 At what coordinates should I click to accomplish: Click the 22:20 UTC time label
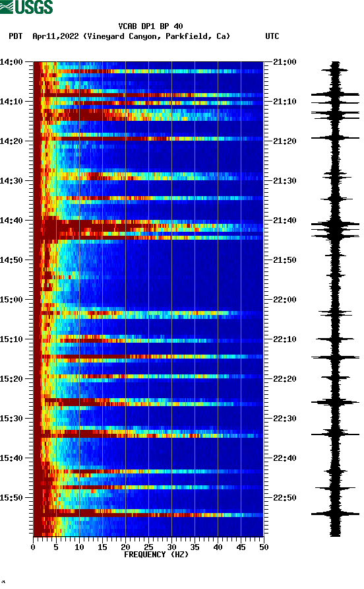coord(285,379)
